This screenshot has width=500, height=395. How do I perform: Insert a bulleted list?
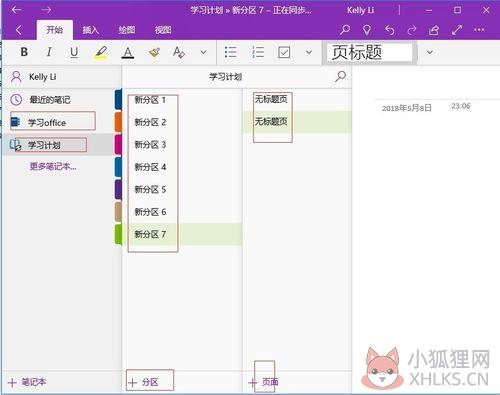[x=230, y=52]
